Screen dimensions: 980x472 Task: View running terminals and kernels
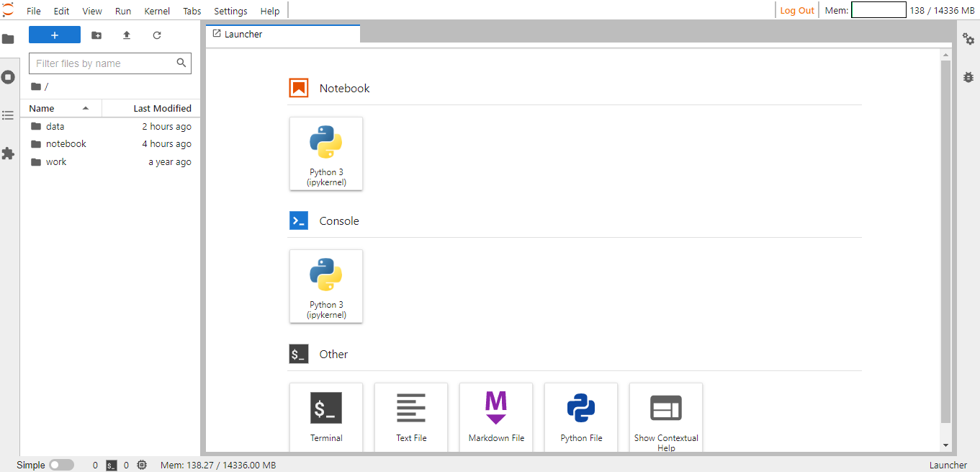[x=9, y=77]
